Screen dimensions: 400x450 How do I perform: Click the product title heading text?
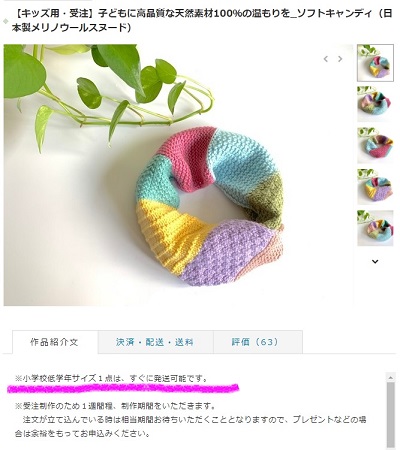202,21
